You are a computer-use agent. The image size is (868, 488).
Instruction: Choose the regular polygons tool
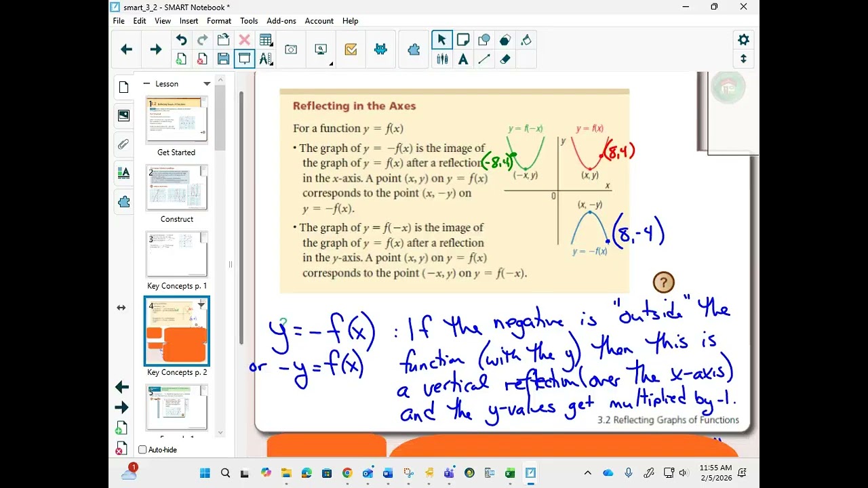505,40
